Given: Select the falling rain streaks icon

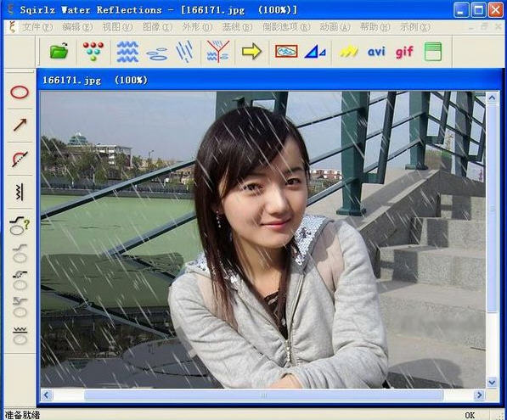Looking at the screenshot, I should [x=184, y=51].
